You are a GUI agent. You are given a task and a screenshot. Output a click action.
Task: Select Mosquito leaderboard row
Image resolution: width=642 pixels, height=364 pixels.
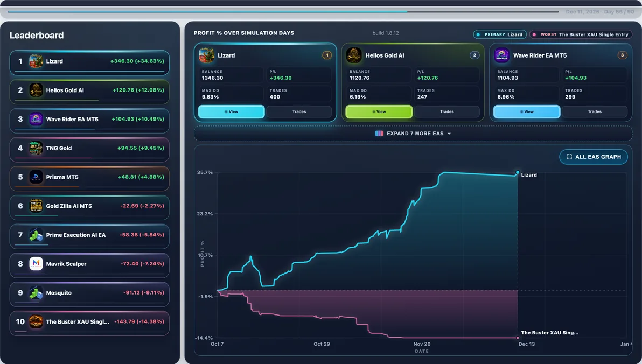tap(89, 294)
